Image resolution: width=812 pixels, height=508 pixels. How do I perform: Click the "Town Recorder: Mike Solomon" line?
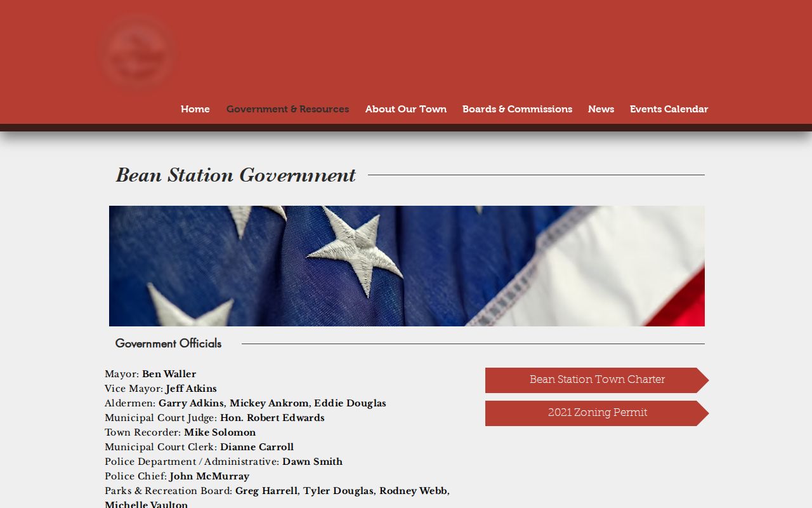pyautogui.click(x=180, y=432)
